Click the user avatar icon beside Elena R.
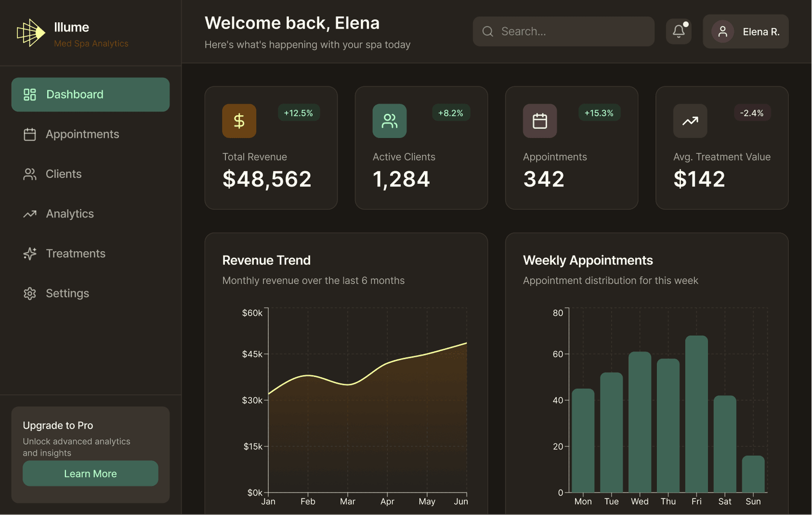This screenshot has width=812, height=515. pos(723,31)
